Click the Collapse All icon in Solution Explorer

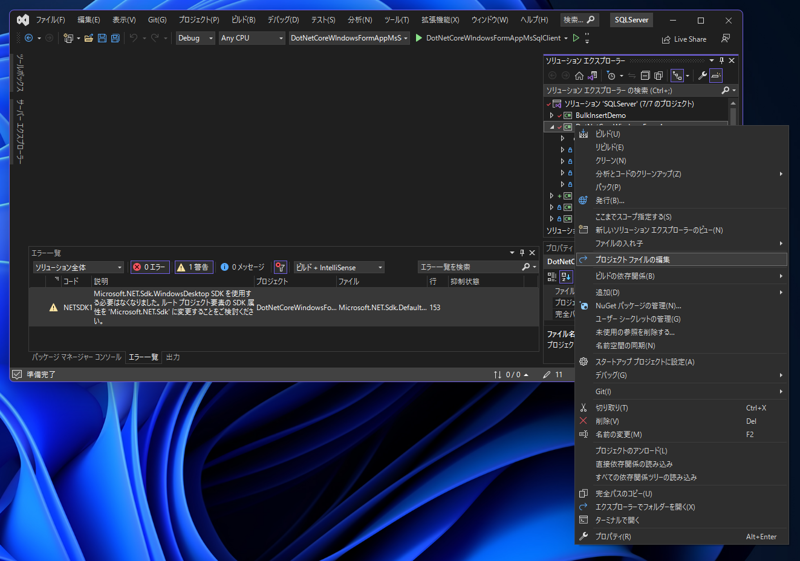pyautogui.click(x=645, y=76)
